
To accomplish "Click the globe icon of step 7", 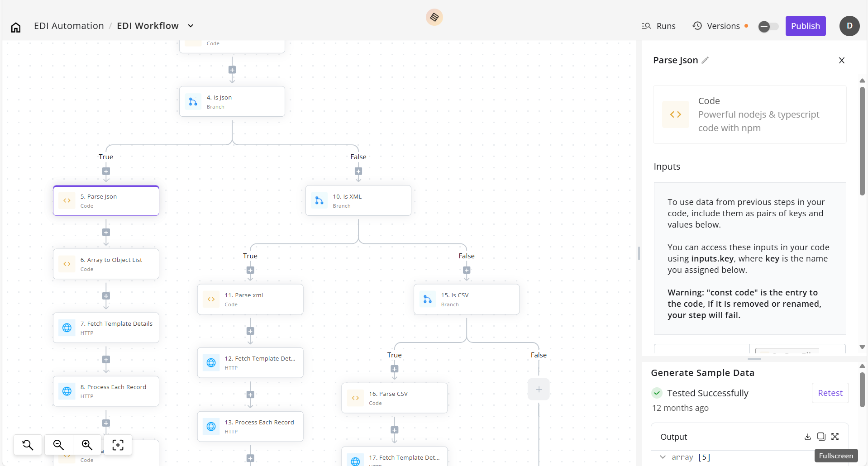I will coord(67,328).
